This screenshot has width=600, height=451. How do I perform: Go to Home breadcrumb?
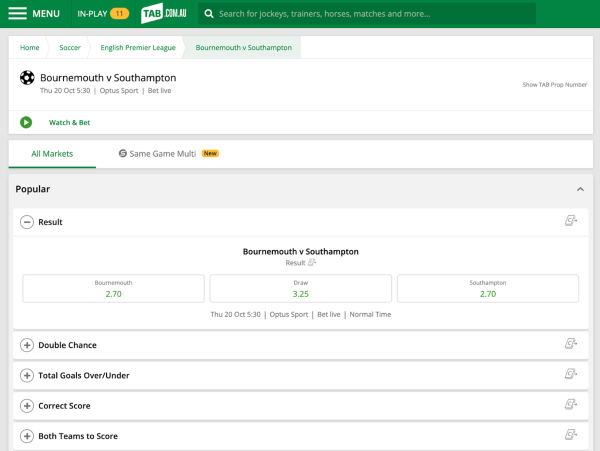(x=29, y=47)
